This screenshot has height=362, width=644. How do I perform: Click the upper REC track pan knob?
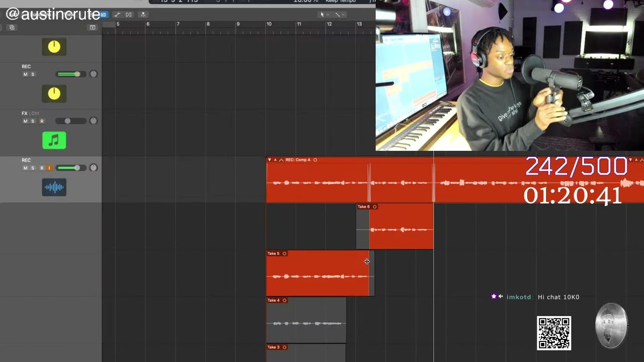(93, 74)
